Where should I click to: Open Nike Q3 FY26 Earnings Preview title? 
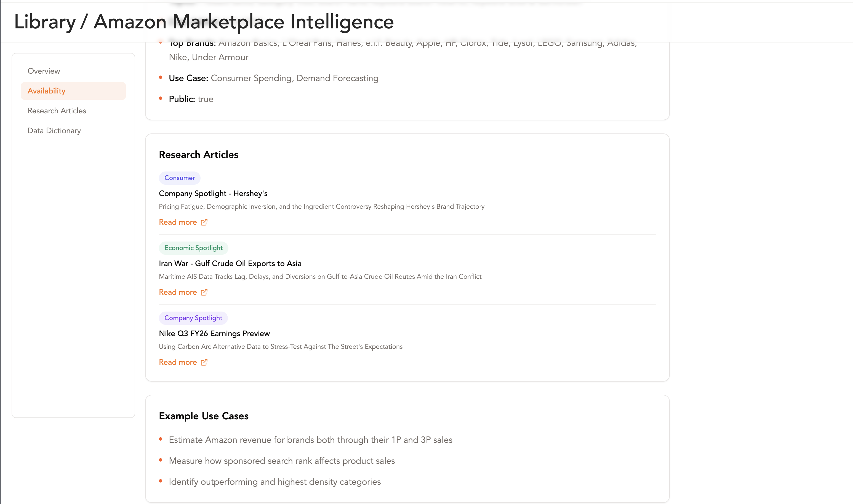(214, 333)
